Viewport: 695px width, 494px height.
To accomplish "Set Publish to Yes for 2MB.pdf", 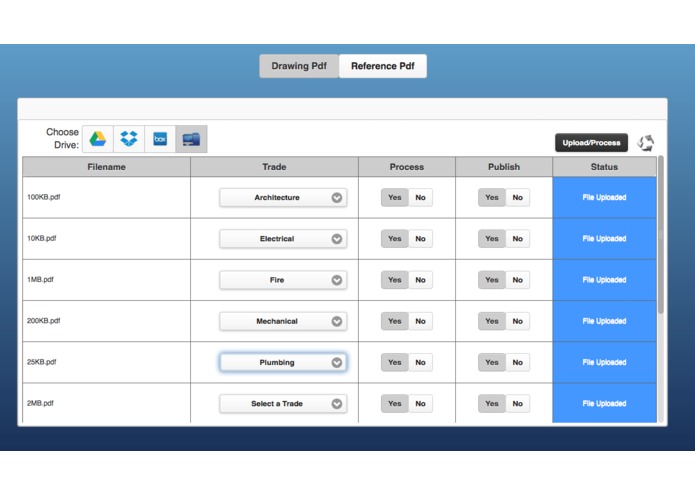I will [492, 404].
